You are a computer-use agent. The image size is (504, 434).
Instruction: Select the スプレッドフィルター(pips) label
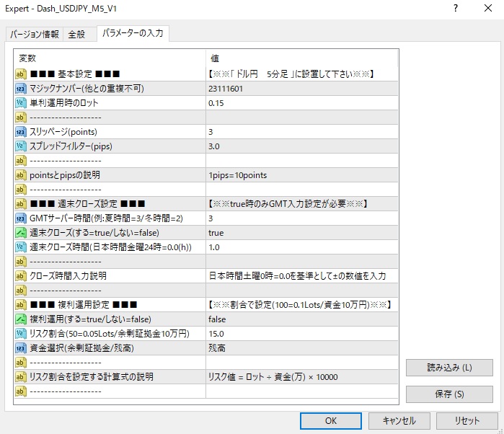(x=71, y=146)
